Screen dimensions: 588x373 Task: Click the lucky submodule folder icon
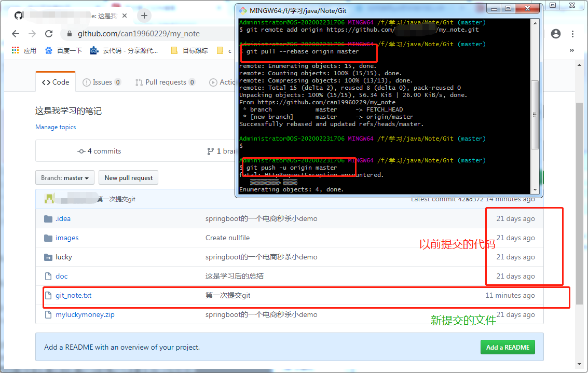click(48, 257)
